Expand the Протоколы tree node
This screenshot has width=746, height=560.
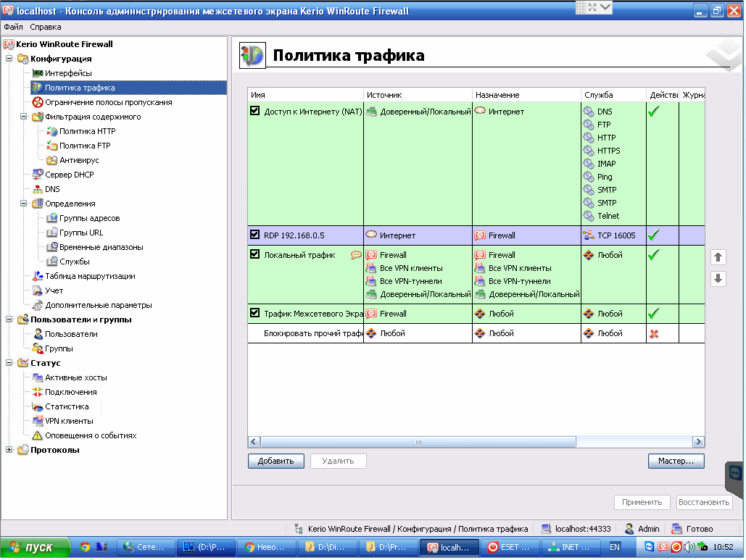9,450
